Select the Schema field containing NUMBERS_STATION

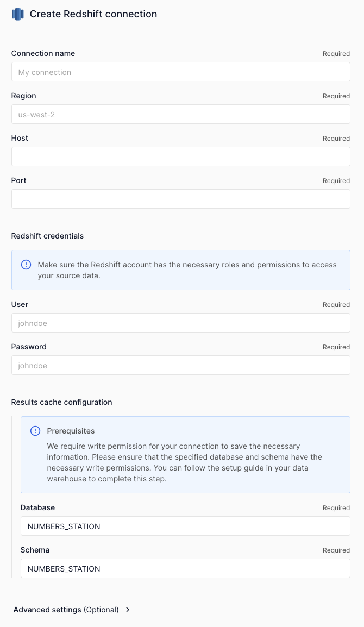185,568
